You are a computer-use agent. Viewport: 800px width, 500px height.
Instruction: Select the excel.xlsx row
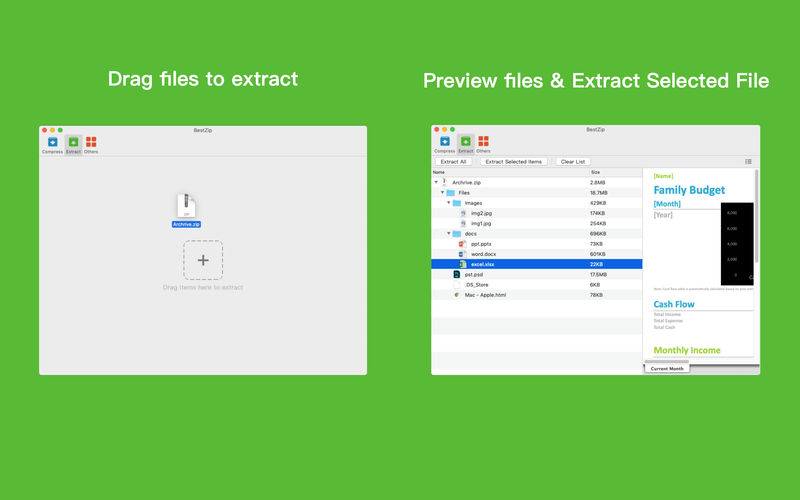click(537, 264)
